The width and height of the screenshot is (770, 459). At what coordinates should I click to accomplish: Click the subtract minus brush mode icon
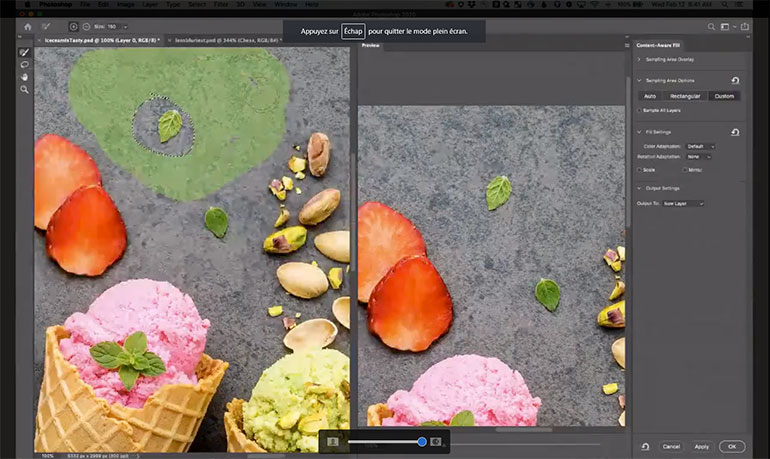point(87,26)
